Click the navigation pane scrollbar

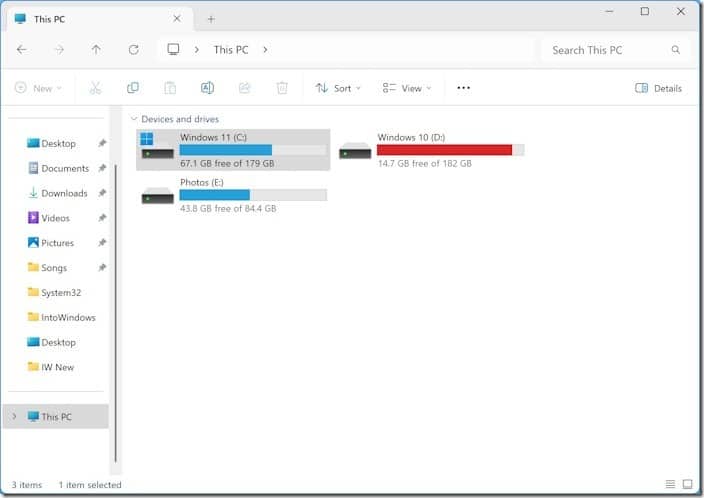116,313
